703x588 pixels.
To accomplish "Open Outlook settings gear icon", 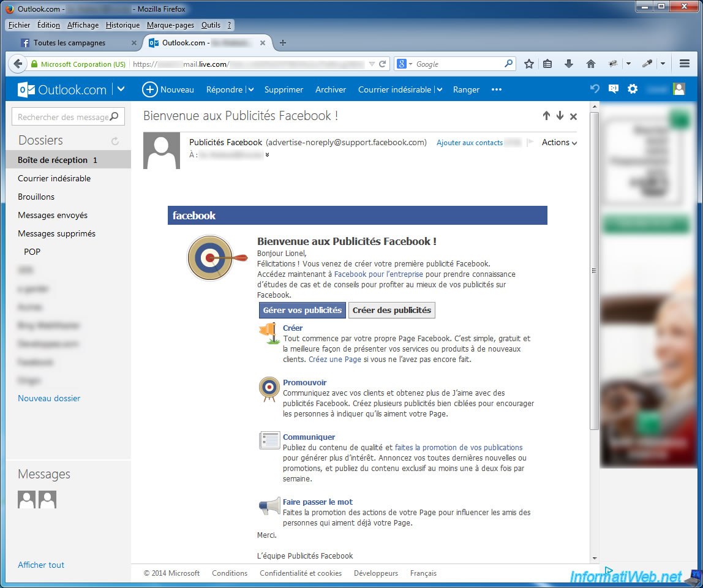I will tap(632, 89).
